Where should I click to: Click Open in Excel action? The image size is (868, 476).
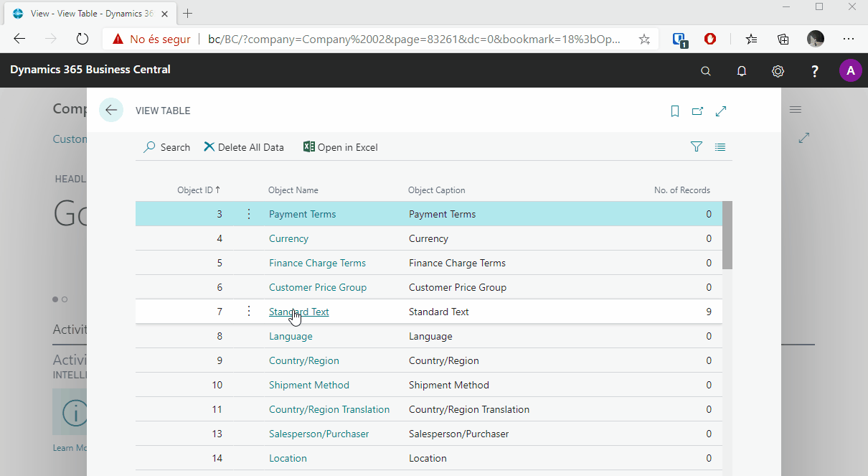pos(340,147)
